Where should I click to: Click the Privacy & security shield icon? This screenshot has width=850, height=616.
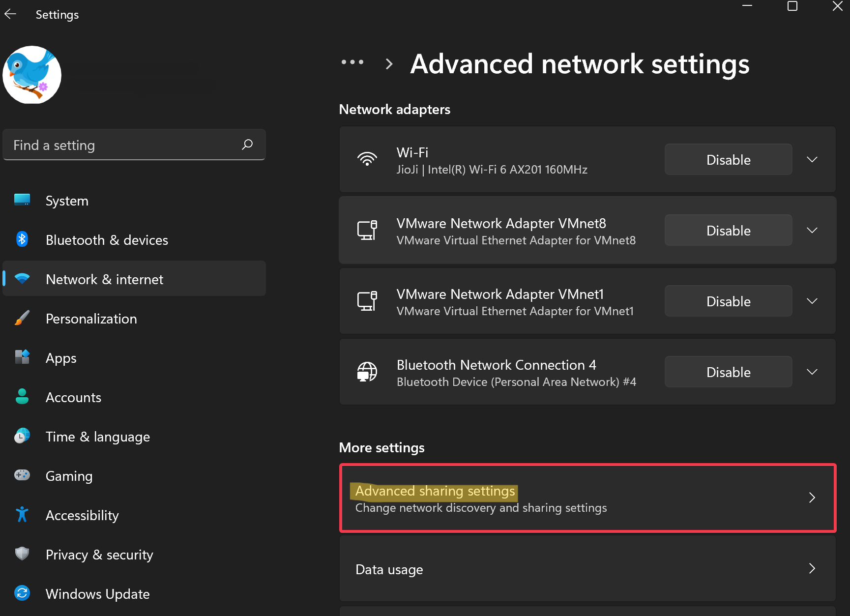22,554
